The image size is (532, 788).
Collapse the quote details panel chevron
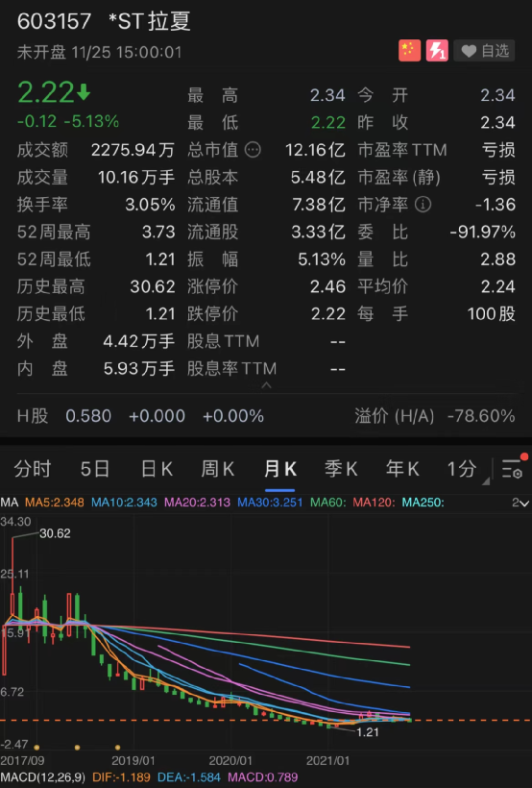click(x=267, y=385)
